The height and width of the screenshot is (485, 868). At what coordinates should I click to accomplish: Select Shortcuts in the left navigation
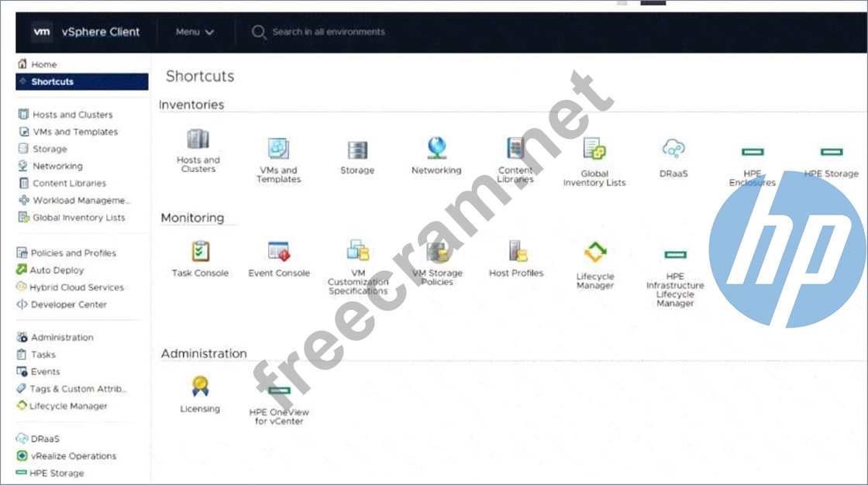click(x=52, y=81)
